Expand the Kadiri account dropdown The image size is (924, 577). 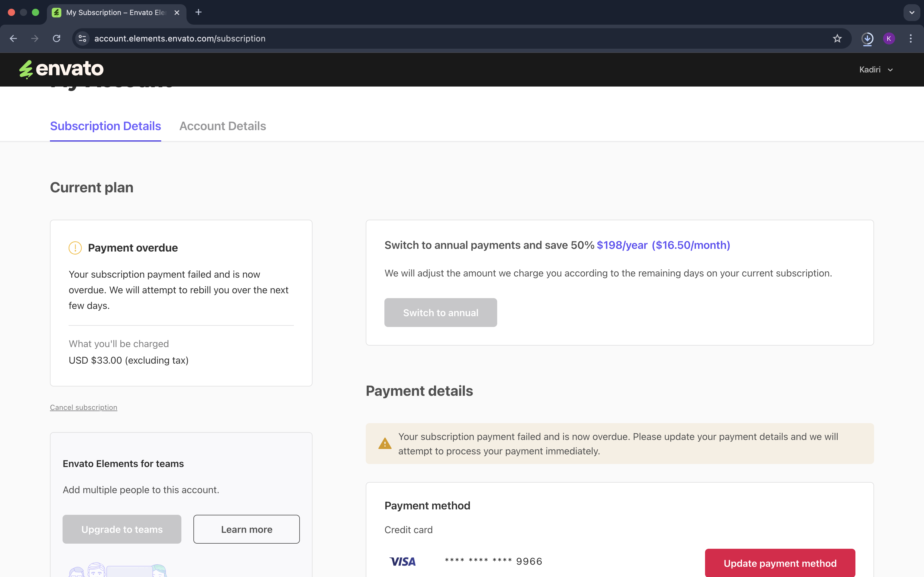pos(876,70)
